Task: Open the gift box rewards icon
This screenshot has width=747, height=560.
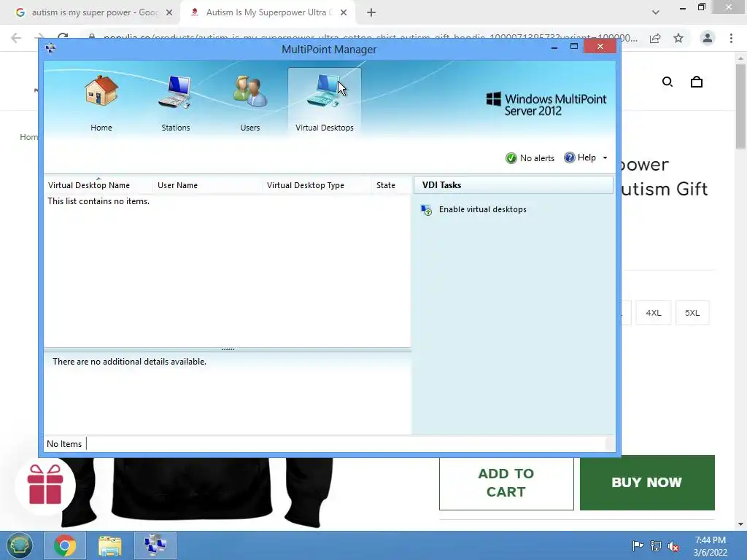Action: [x=45, y=485]
